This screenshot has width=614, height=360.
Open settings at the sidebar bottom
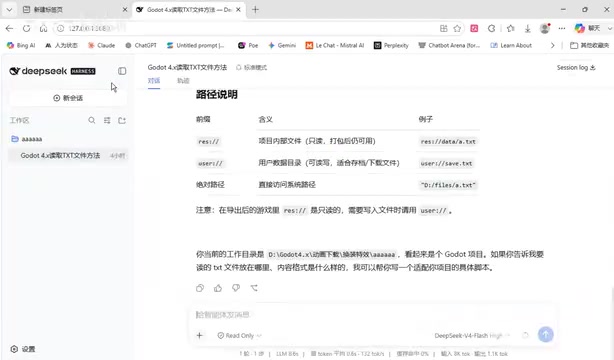[23, 349]
